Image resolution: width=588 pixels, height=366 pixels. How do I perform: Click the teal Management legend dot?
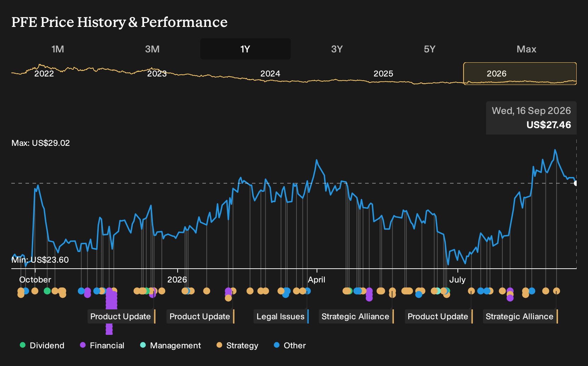143,345
